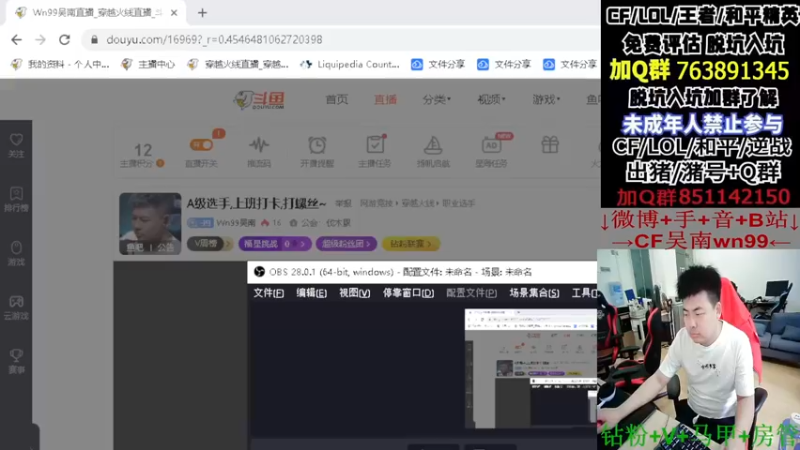Image resolution: width=800 pixels, height=450 pixels.
Task: Open OBS 视图(V) menu
Action: [x=355, y=293]
